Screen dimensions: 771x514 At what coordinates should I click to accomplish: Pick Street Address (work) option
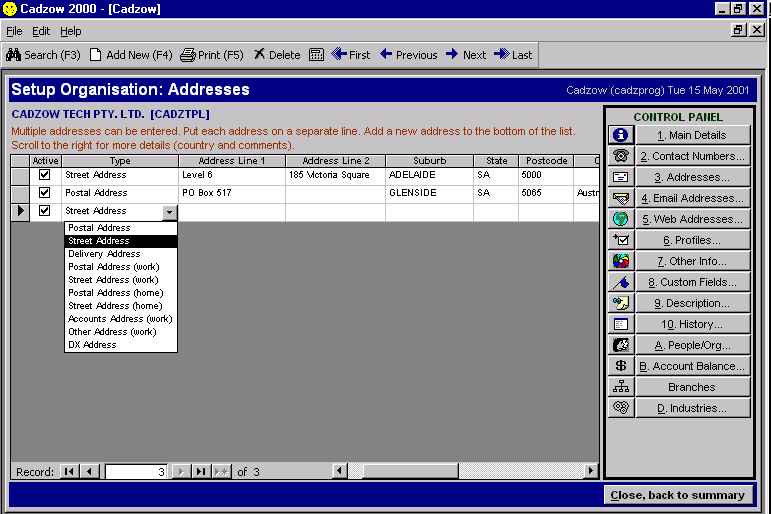pos(120,280)
